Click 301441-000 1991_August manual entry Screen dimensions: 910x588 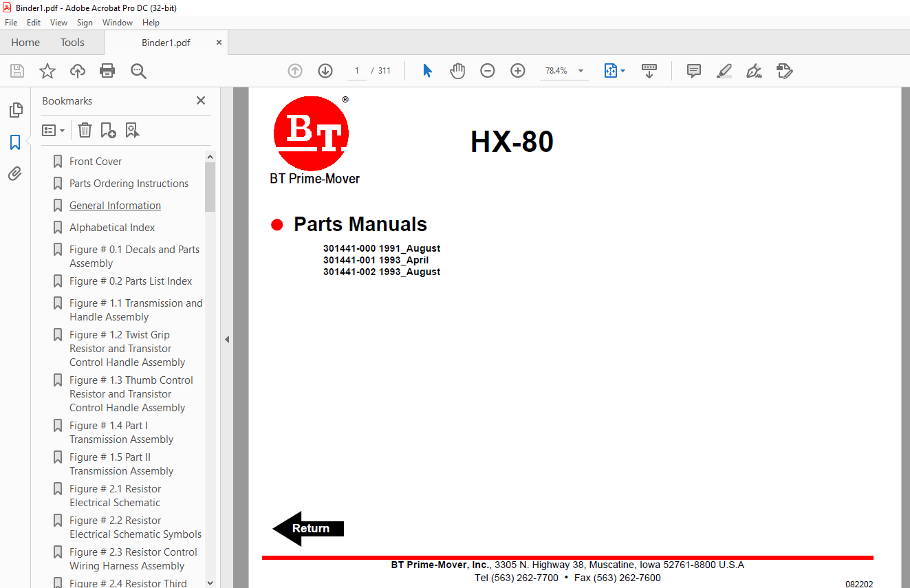pyautogui.click(x=382, y=248)
